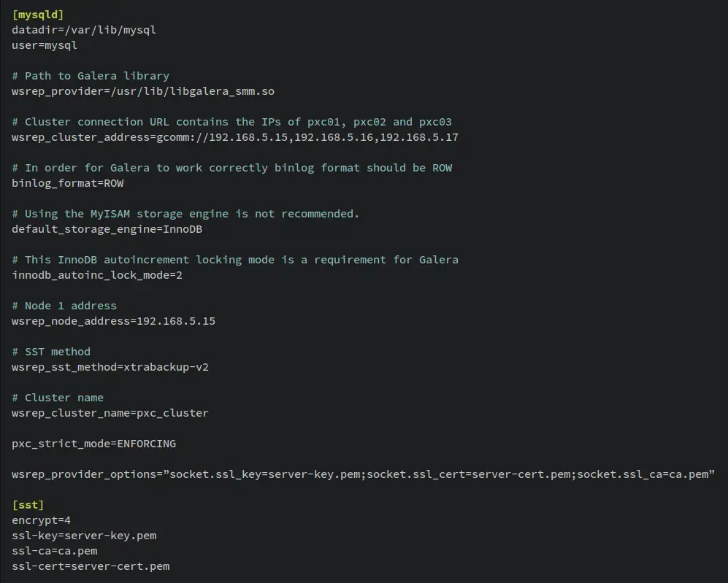Screen dimensions: 728x583
Task: Click the pxc_strict_mode=ENFORCING line
Action: tap(93, 444)
